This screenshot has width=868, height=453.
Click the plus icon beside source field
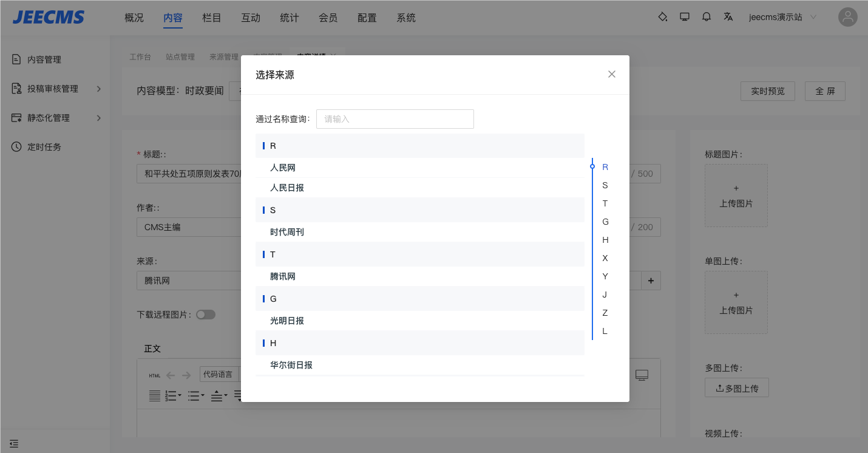651,281
